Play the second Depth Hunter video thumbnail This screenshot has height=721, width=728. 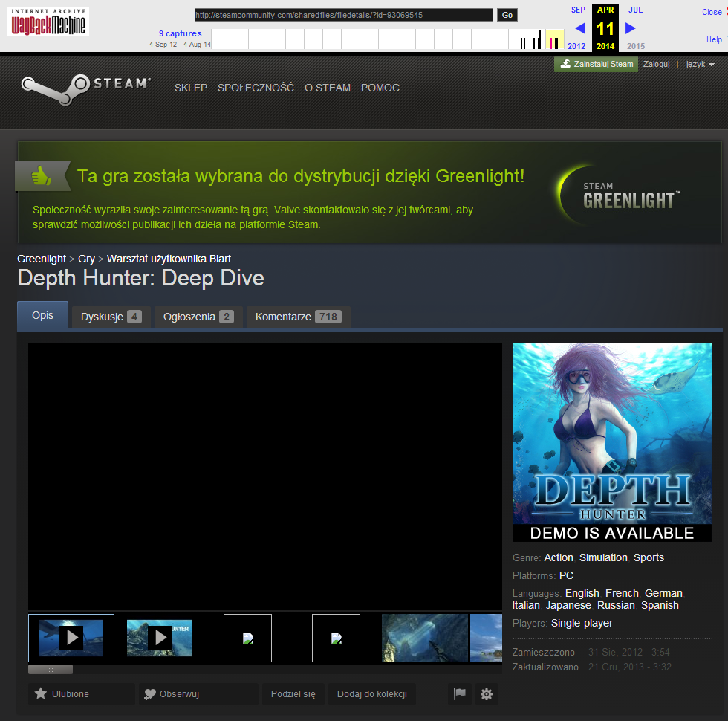click(159, 638)
